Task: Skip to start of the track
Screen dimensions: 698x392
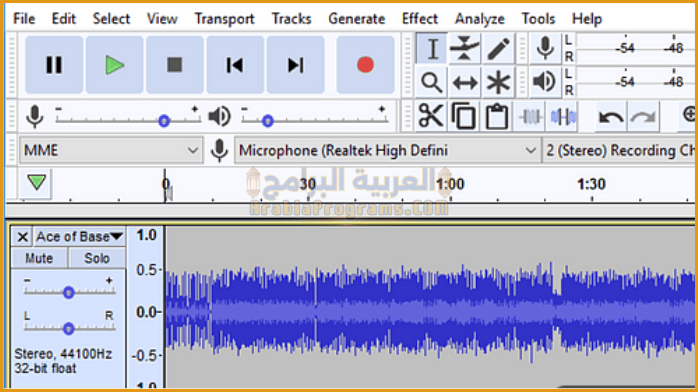Action: [x=235, y=65]
